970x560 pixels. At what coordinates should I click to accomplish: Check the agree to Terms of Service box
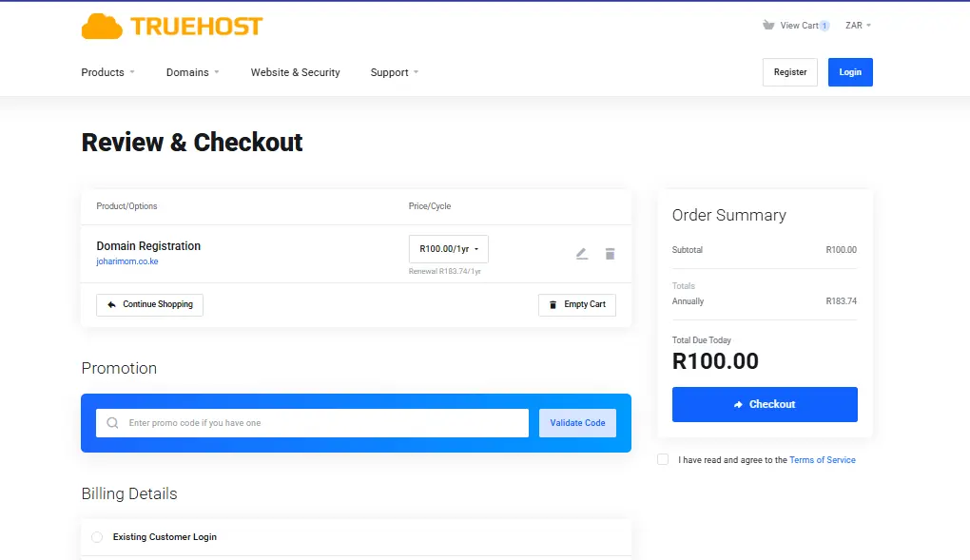point(663,459)
